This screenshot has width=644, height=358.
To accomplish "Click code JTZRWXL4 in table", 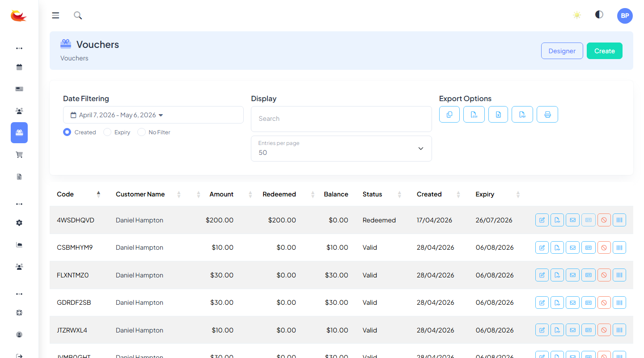I will [x=72, y=330].
